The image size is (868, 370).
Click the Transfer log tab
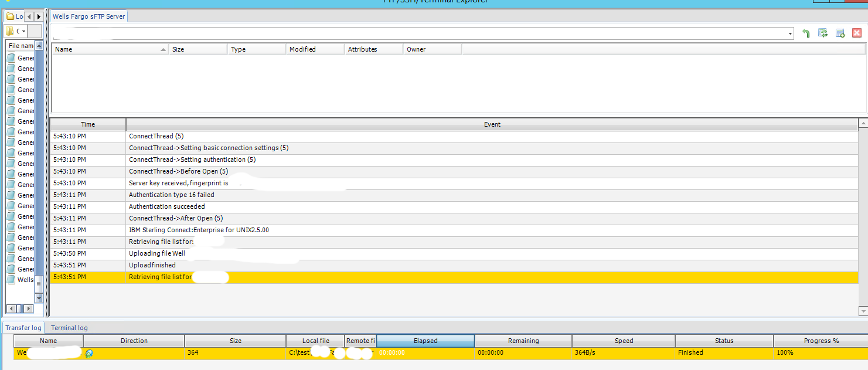click(x=23, y=328)
